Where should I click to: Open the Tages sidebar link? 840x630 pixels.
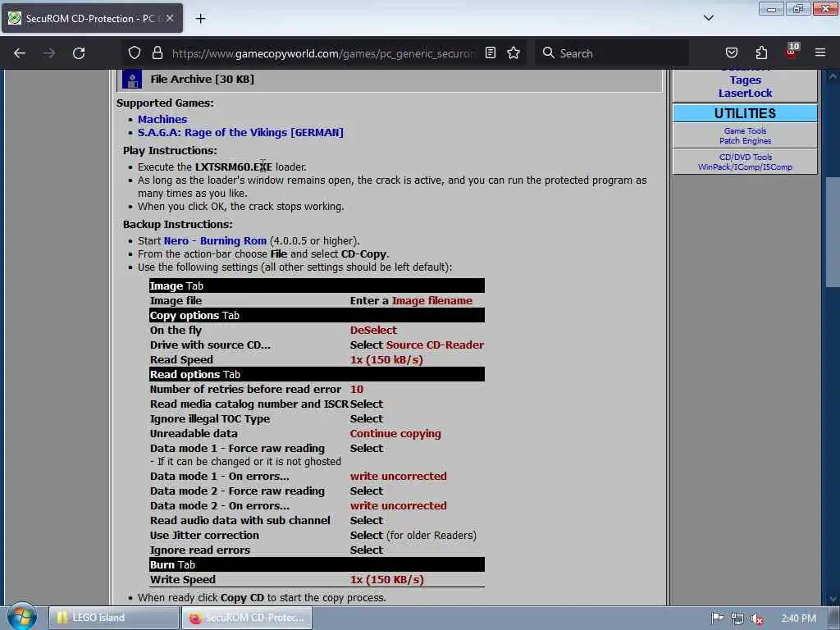tap(745, 80)
